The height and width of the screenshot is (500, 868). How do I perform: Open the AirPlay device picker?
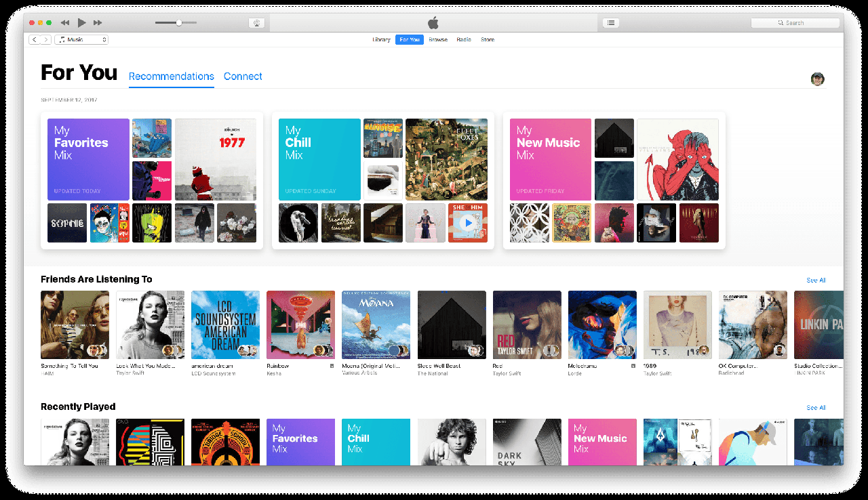tap(256, 22)
